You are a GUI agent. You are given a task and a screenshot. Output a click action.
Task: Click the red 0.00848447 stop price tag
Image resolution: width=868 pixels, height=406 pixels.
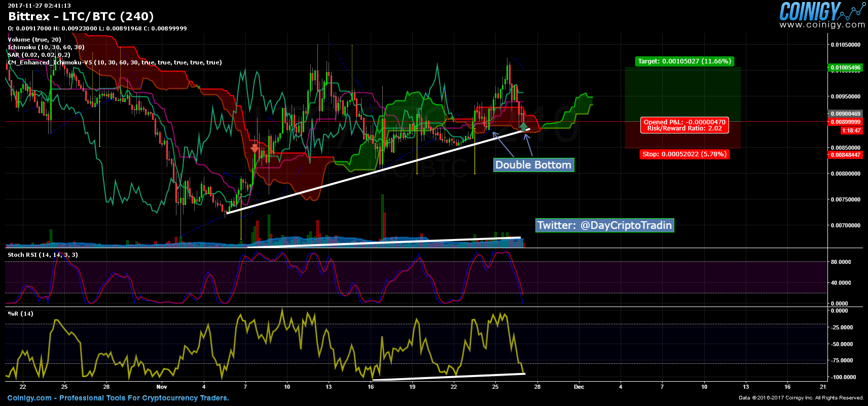(x=845, y=155)
